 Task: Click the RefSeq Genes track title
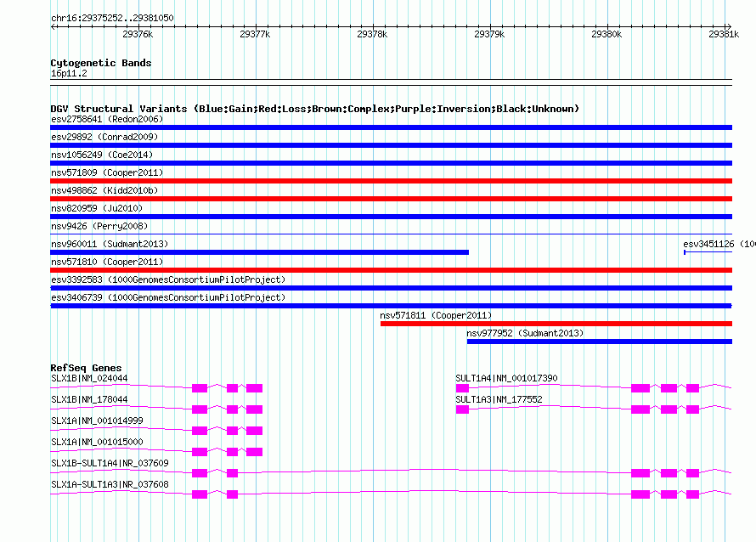click(86, 368)
